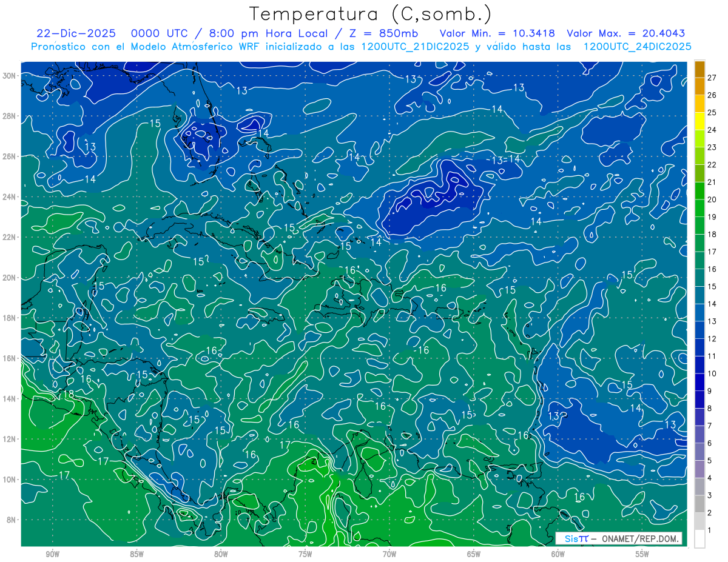Click the '85W' longitude axis label
Viewport: 728px width, 562px height.
pyautogui.click(x=136, y=554)
